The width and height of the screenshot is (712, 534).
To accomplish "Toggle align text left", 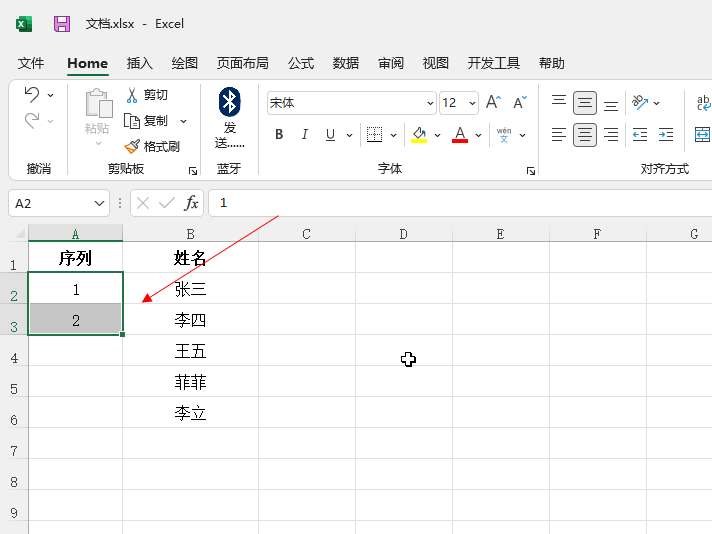I will 559,134.
